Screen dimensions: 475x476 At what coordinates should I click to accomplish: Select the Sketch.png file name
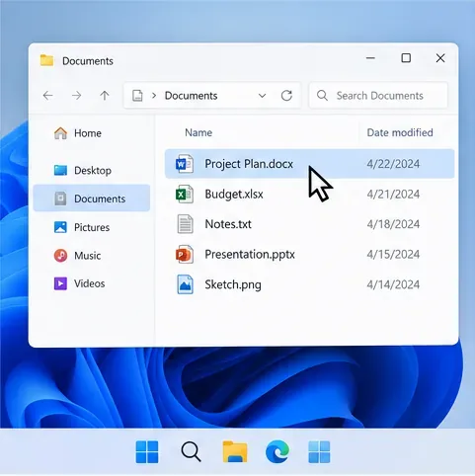[x=233, y=284]
